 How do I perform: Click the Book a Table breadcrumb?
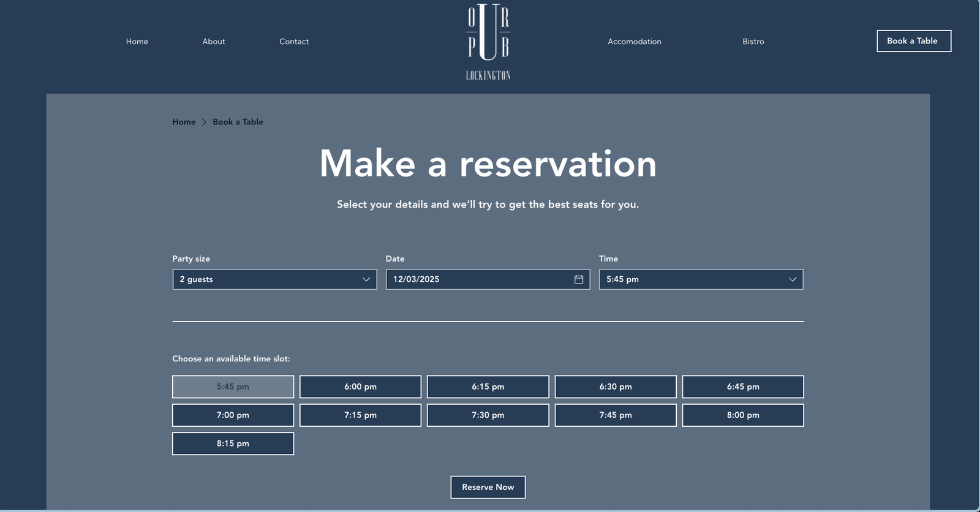[238, 122]
